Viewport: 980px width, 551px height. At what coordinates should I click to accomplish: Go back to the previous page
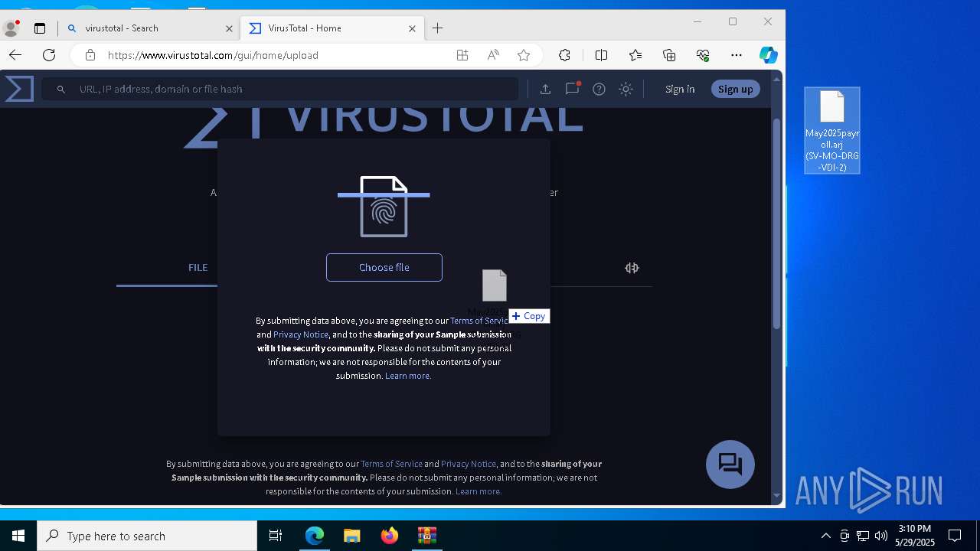tap(15, 55)
